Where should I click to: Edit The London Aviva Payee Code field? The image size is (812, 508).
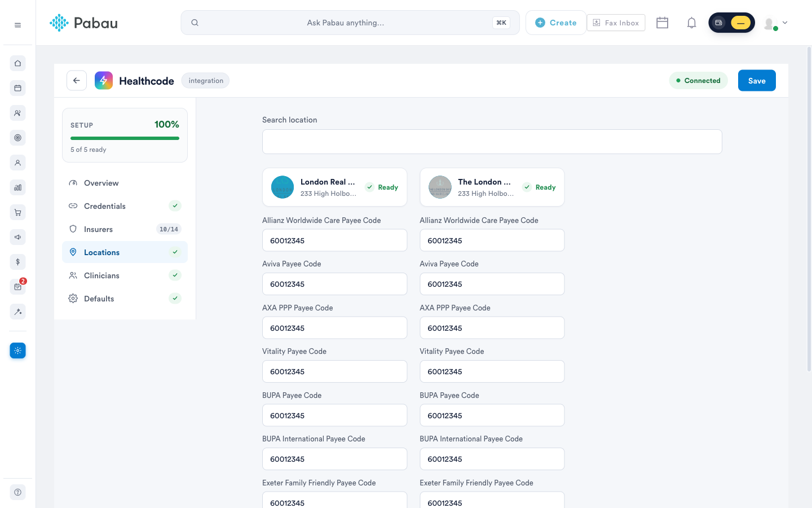[492, 284]
